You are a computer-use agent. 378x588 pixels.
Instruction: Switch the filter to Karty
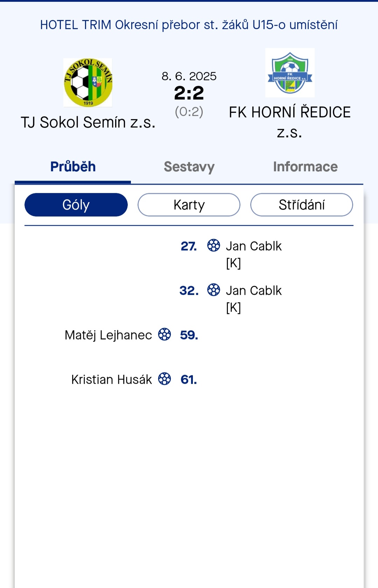pos(189,205)
